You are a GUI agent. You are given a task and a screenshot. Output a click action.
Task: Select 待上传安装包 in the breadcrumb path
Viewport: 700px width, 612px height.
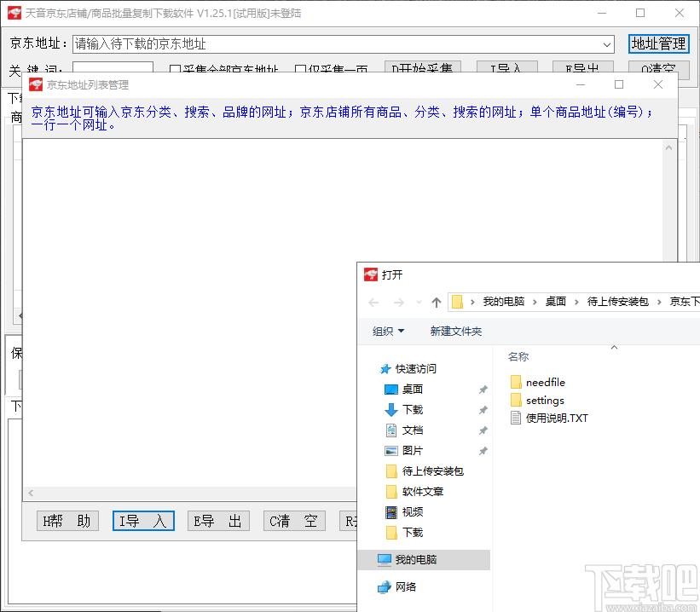617,302
